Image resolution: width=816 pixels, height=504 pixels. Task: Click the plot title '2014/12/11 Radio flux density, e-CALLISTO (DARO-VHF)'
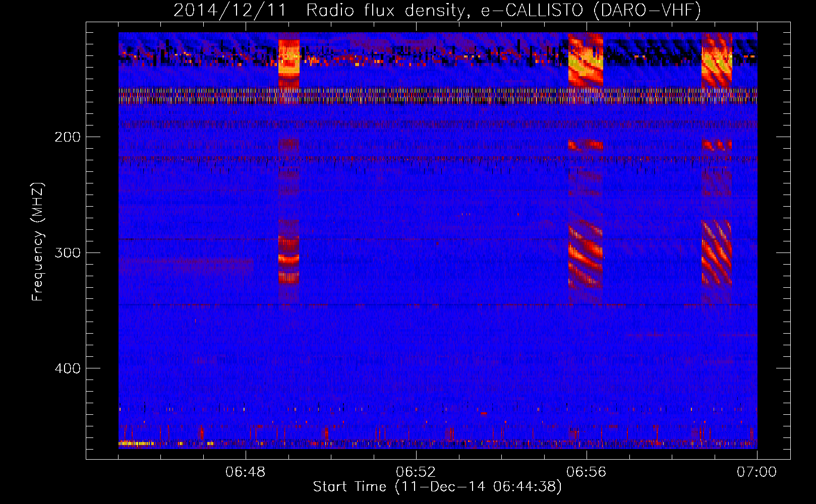437,10
